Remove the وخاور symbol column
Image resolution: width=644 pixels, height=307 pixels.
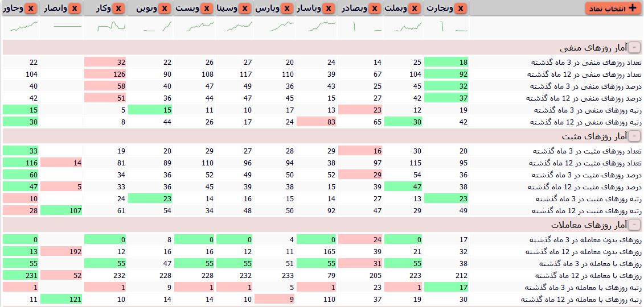coord(31,9)
